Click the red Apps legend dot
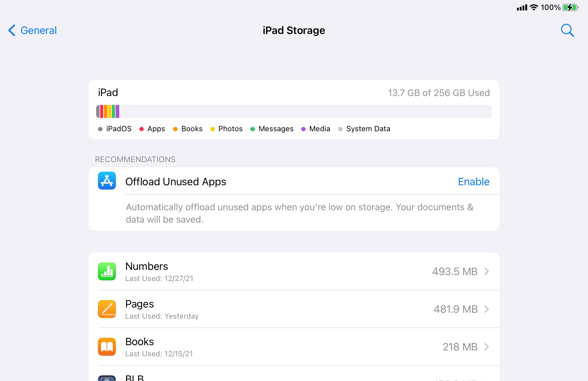 [x=142, y=129]
